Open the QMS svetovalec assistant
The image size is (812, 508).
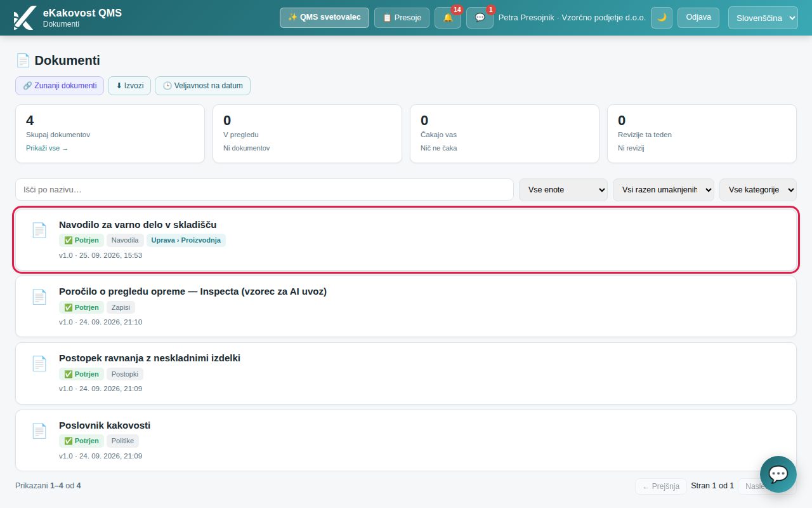click(x=324, y=18)
